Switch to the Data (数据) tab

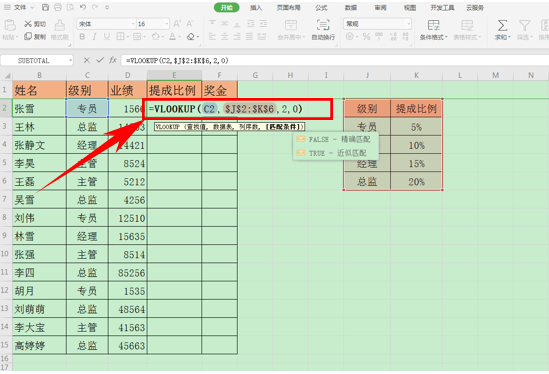click(x=351, y=8)
